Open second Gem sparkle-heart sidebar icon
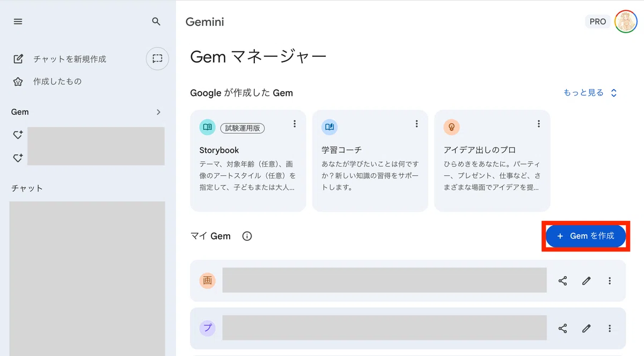This screenshot has width=644, height=356. coord(18,158)
